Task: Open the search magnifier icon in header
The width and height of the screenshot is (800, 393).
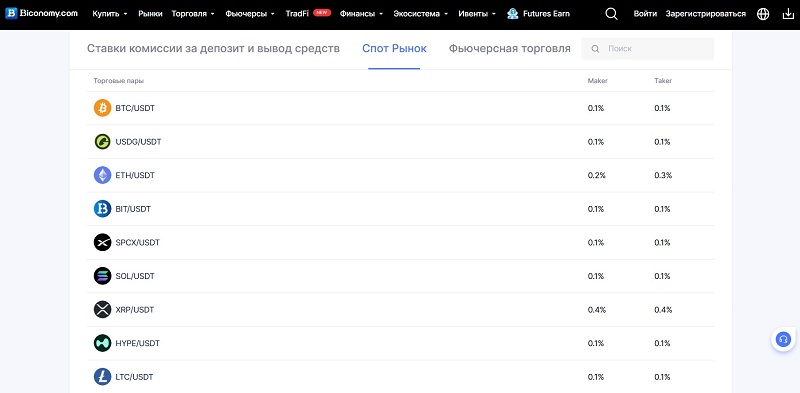Action: (x=611, y=14)
